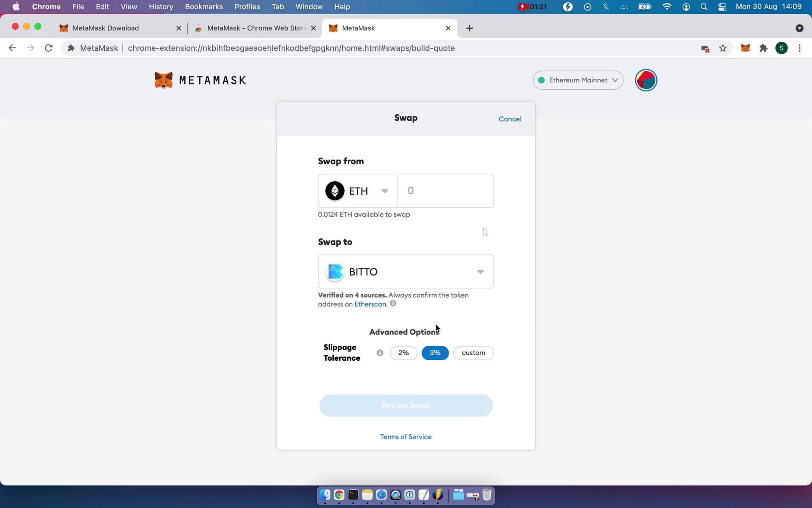This screenshot has width=812, height=508.
Task: Expand the Ethereum Mainnet network dropdown
Action: [x=578, y=80]
